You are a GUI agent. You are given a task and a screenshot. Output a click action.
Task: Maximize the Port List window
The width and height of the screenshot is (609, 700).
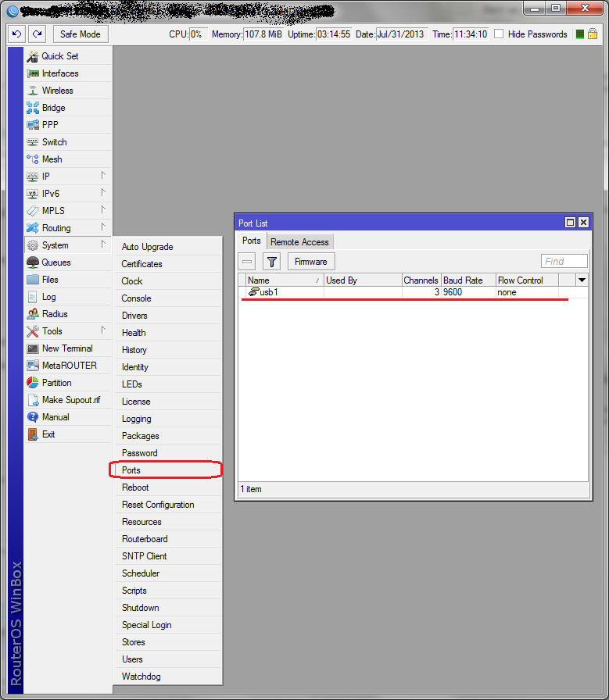point(570,223)
